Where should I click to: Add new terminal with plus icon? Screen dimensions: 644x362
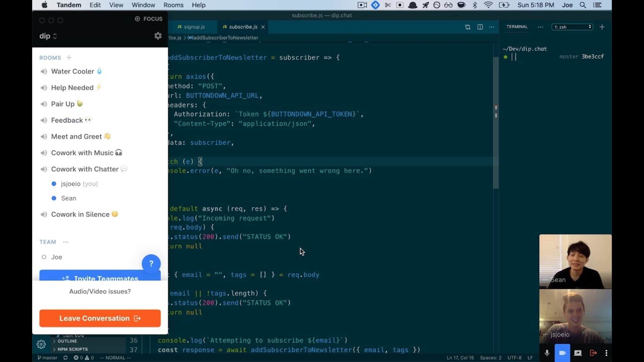(602, 27)
